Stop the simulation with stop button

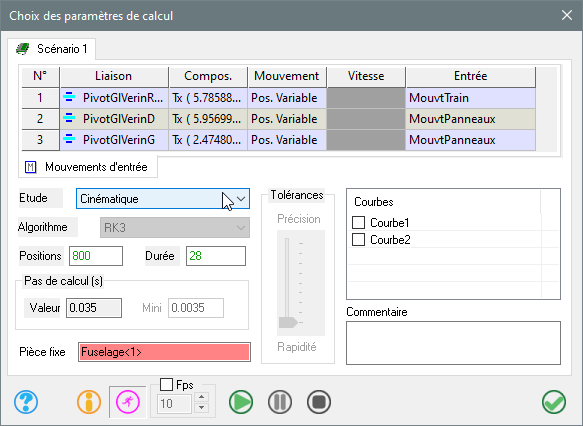click(319, 402)
